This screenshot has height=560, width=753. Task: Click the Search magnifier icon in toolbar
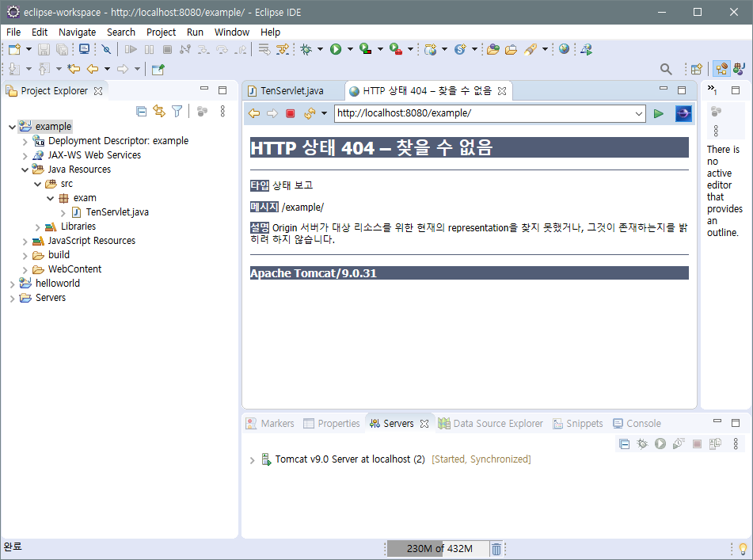click(666, 69)
